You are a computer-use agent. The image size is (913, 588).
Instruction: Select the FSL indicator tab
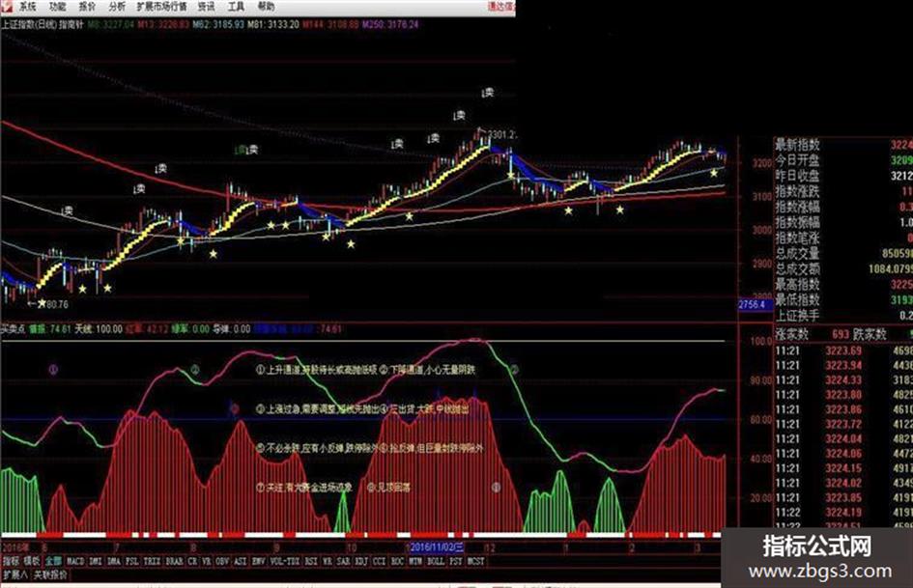[132, 561]
